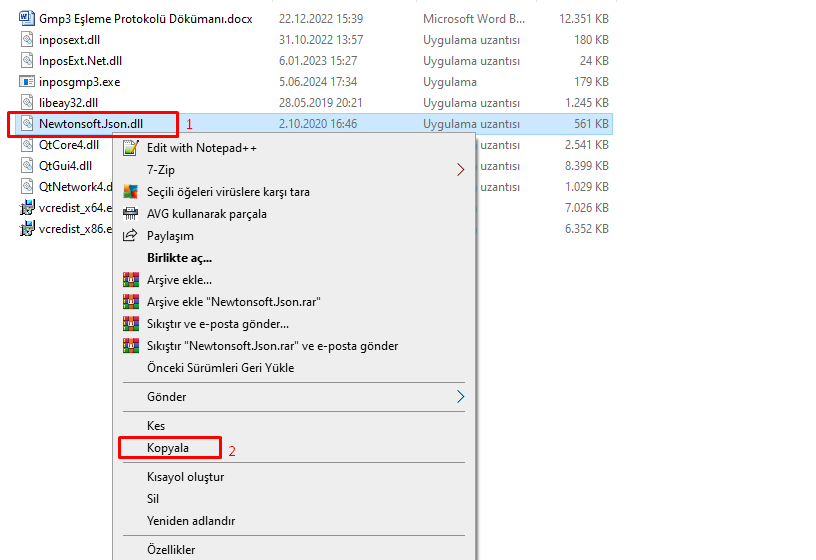Click the QtCore4.dll file icon

click(x=27, y=145)
